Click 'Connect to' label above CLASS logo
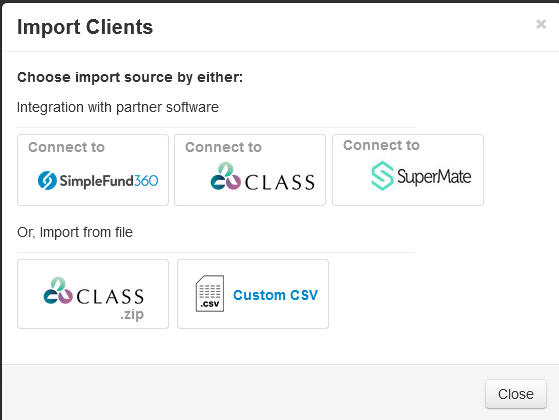559x420 pixels. tap(223, 147)
